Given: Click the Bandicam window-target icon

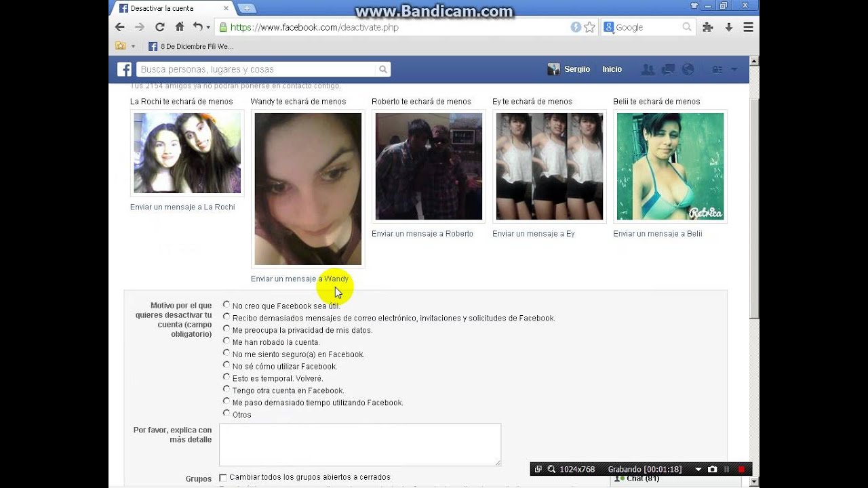Looking at the screenshot, I should point(538,469).
